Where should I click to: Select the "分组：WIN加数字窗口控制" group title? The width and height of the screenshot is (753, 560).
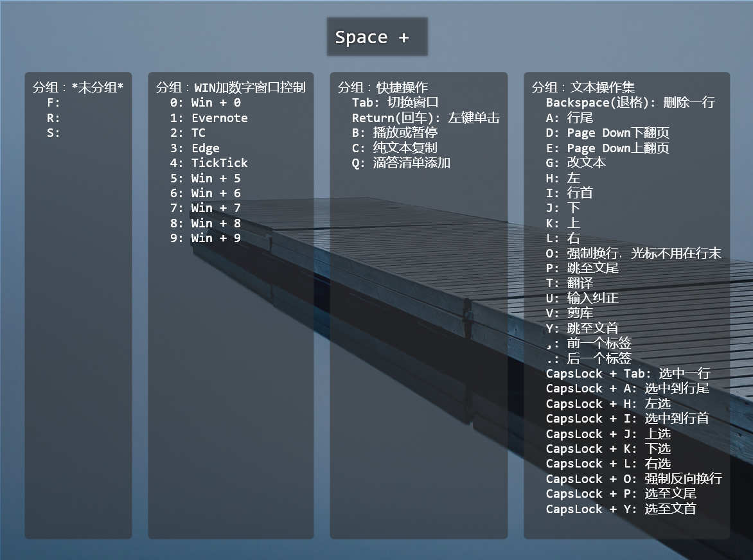[231, 87]
